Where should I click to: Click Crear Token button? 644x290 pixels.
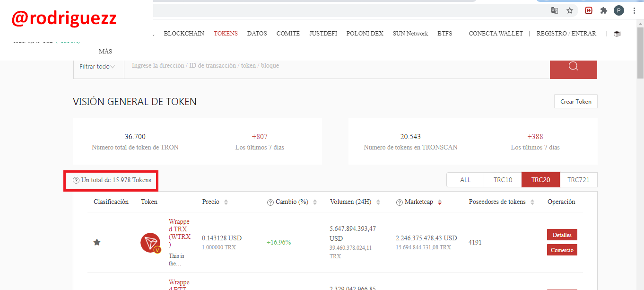(576, 102)
